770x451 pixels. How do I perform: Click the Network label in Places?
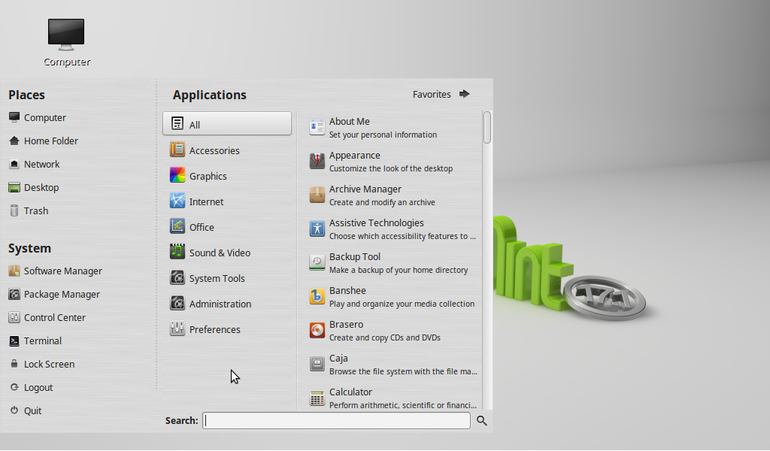click(x=42, y=164)
